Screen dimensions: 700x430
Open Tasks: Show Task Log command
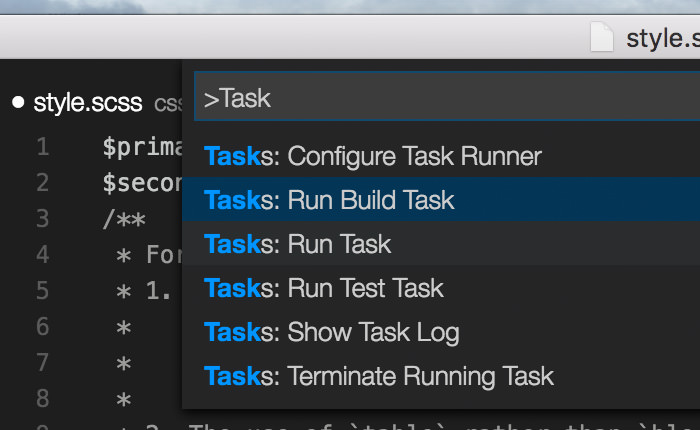tap(441, 332)
